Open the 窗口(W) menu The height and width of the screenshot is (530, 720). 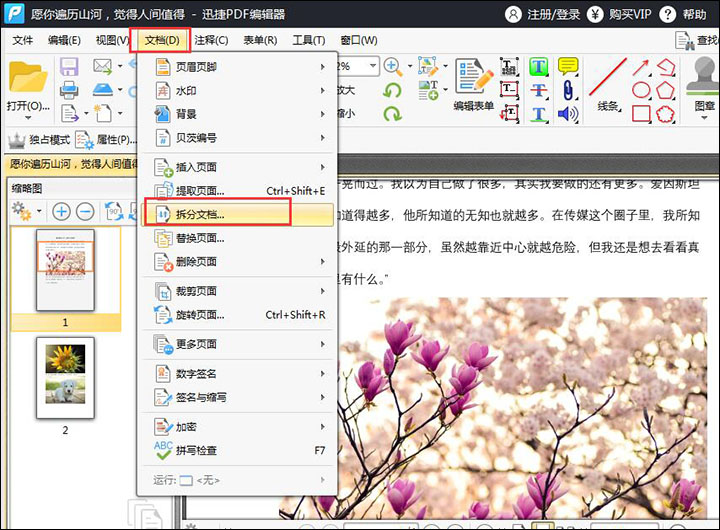[x=359, y=40]
